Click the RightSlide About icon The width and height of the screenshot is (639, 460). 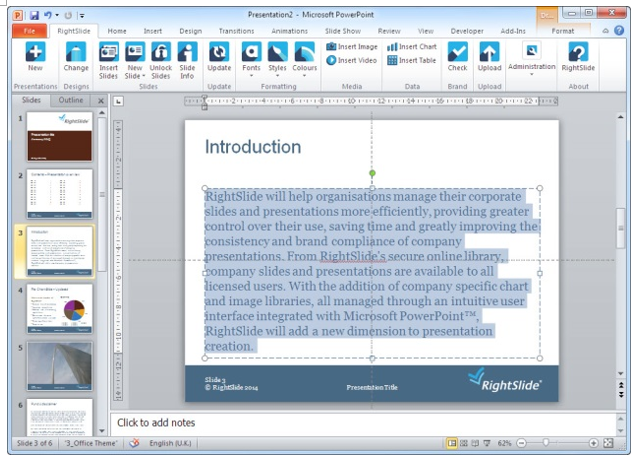coord(578,56)
